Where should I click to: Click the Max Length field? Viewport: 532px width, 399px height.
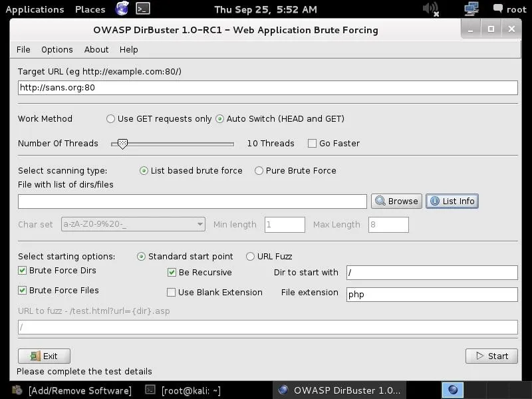[x=388, y=225]
